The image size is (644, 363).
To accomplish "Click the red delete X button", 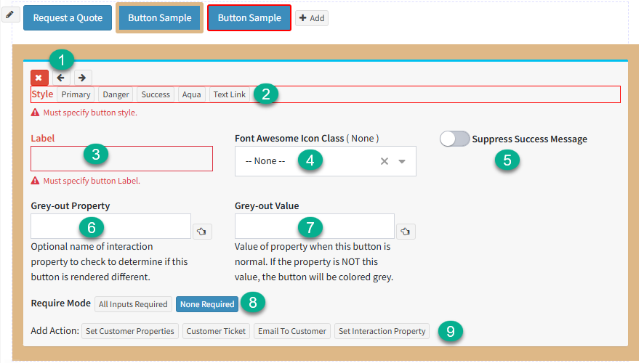I will point(39,78).
